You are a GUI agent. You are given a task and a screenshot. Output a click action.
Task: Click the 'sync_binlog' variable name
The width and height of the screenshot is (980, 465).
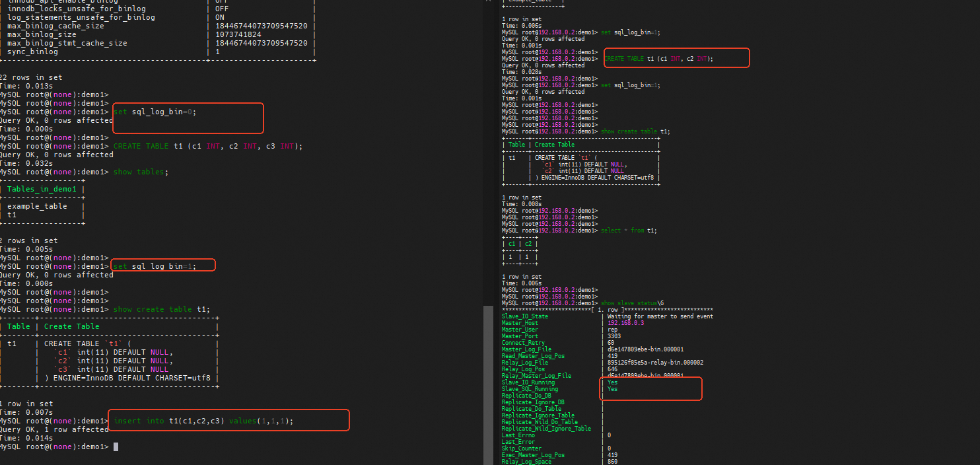[32, 52]
